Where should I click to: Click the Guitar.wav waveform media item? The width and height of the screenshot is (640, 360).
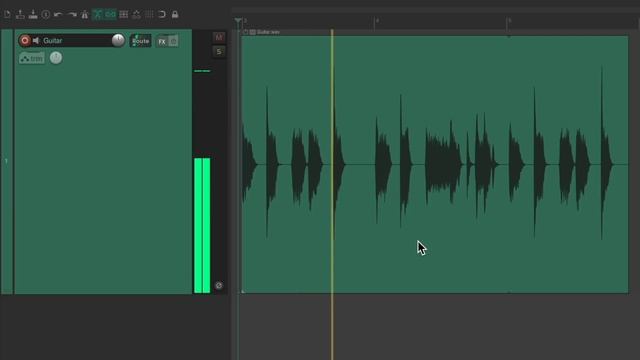435,164
